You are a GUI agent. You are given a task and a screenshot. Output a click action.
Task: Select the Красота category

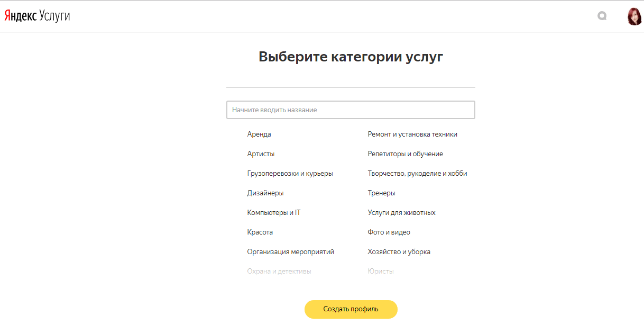260,232
